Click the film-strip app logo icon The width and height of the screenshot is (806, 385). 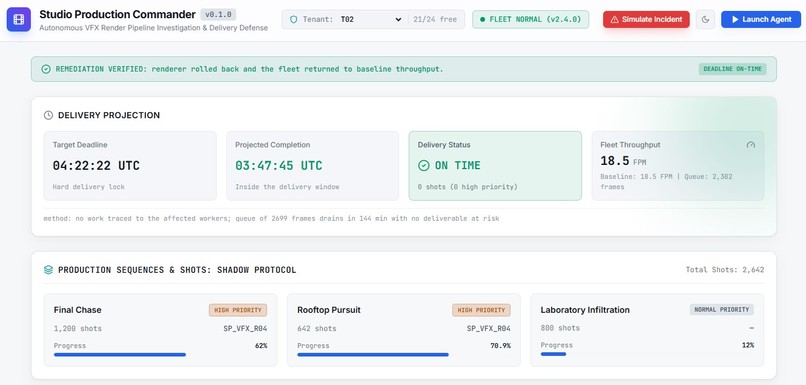tap(19, 20)
